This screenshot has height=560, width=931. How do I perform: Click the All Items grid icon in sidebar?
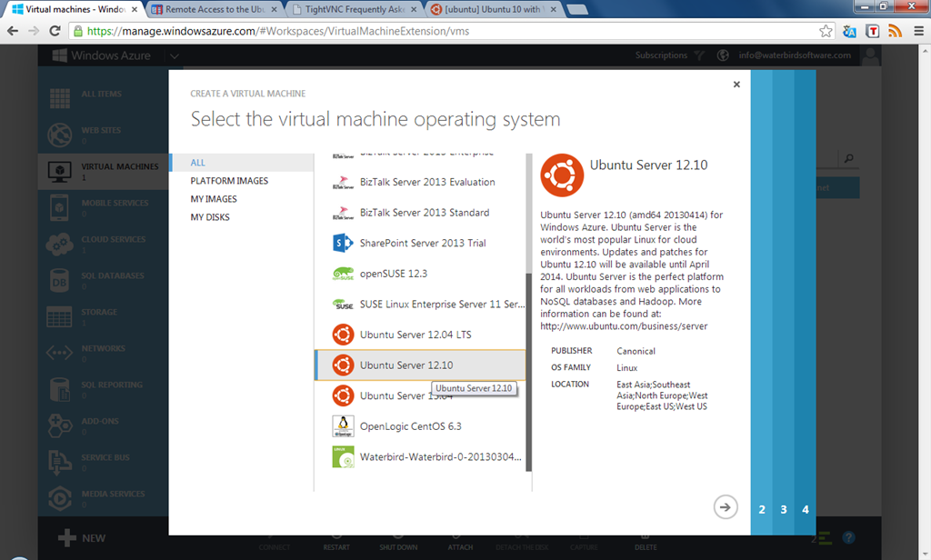click(x=59, y=98)
